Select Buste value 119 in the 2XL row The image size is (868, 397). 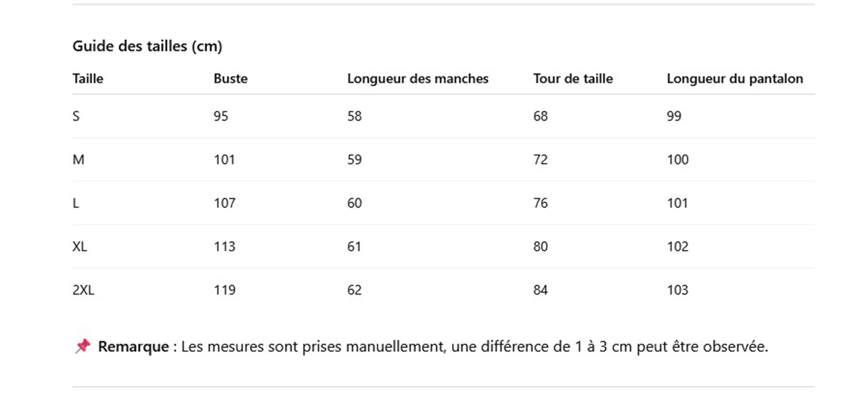[x=225, y=290]
